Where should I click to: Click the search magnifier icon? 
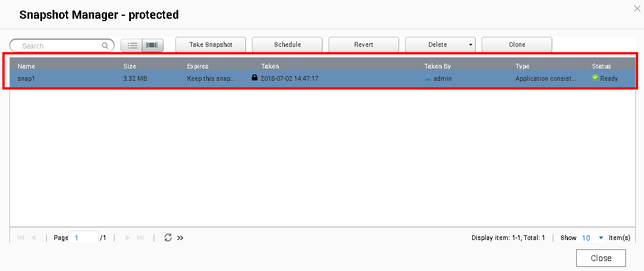[x=105, y=46]
